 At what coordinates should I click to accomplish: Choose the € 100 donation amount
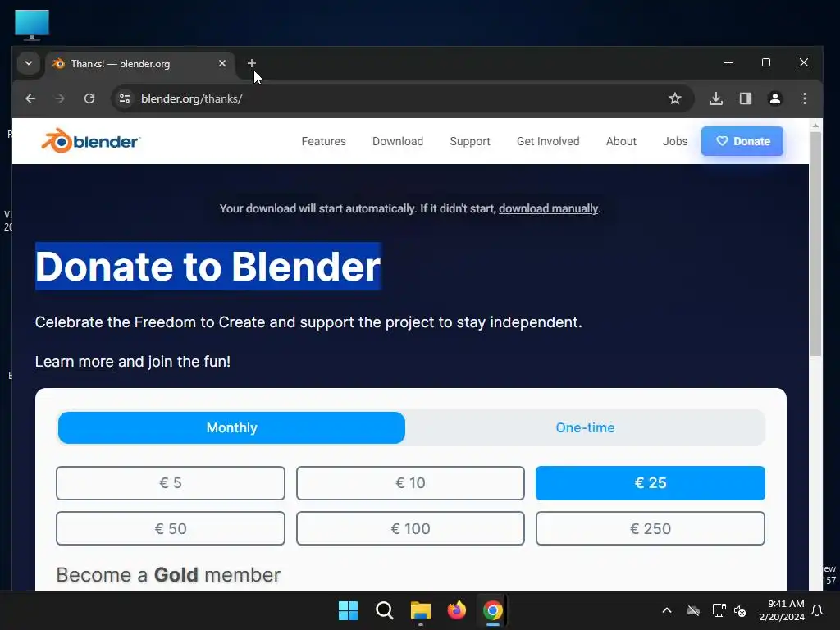coord(410,528)
